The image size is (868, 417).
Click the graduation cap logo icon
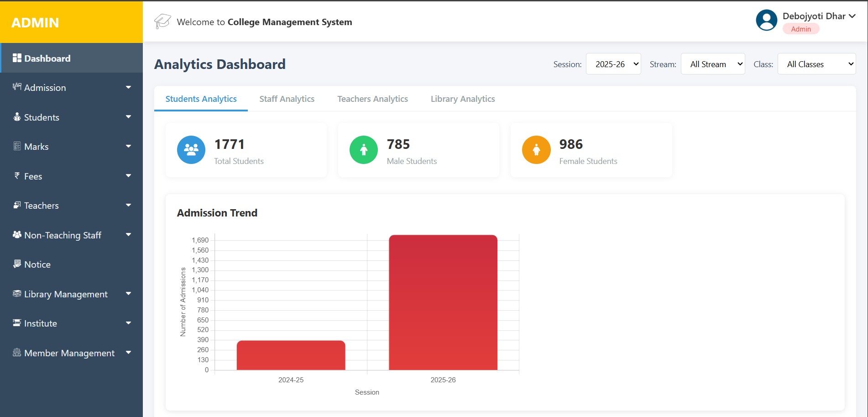click(162, 21)
